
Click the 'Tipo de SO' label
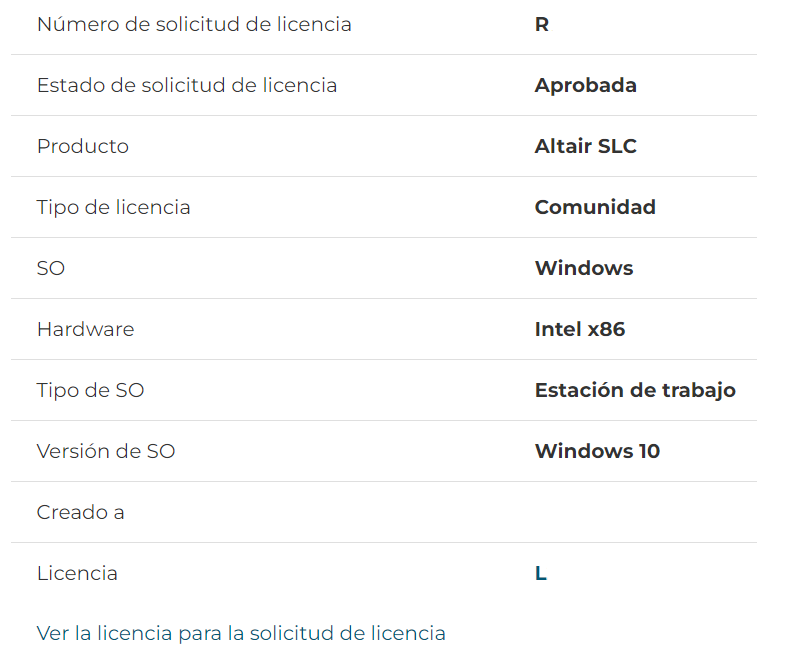tap(90, 391)
